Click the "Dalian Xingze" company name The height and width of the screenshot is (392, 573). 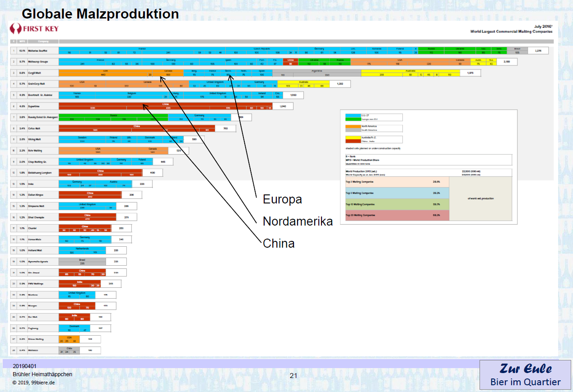37,195
